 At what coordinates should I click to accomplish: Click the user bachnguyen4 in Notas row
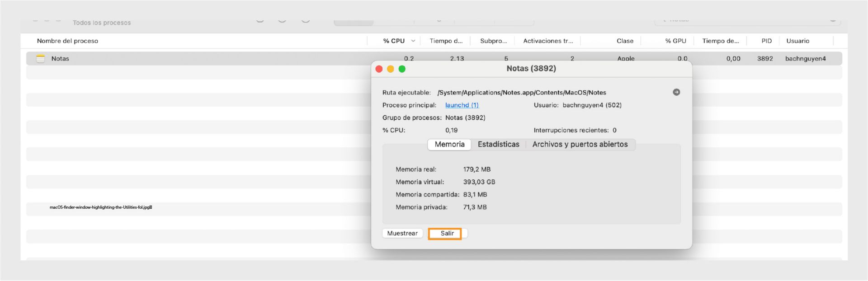[805, 59]
